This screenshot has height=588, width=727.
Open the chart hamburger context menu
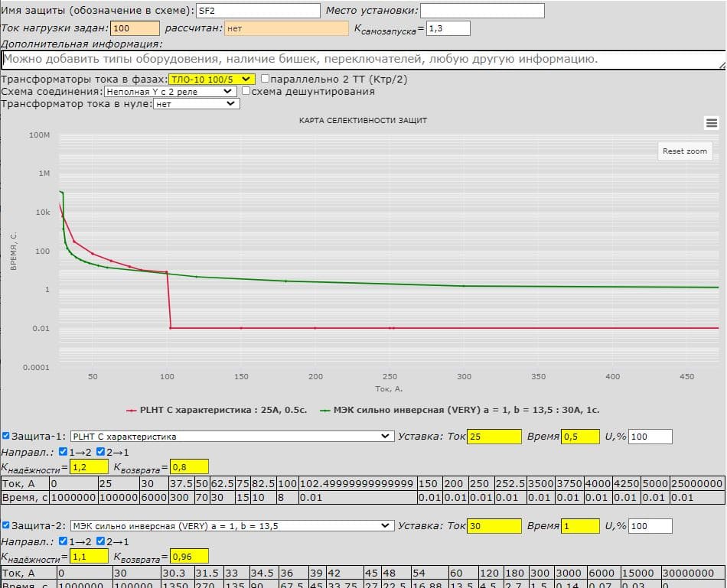coord(711,123)
